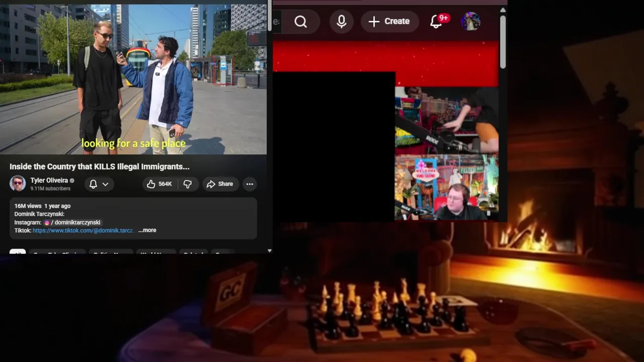Click the '16M views 1 year ago' text
Screen dimensions: 644x362
42,206
